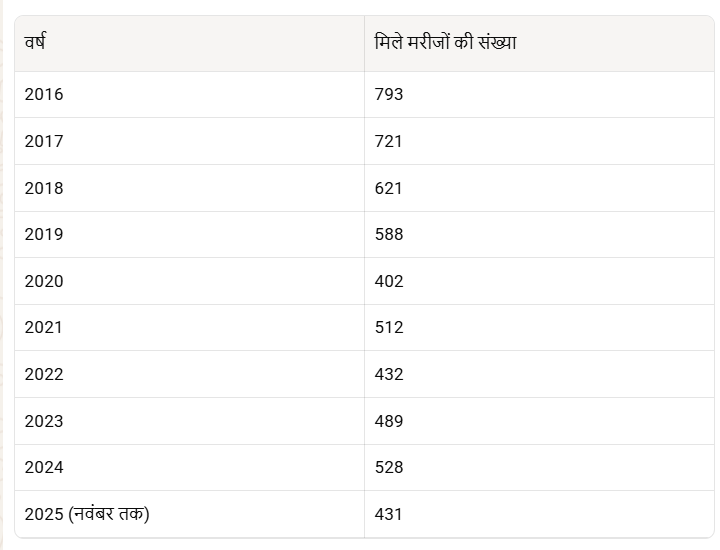This screenshot has height=550, width=720.
Task: Click the value 402
Action: [x=389, y=281]
